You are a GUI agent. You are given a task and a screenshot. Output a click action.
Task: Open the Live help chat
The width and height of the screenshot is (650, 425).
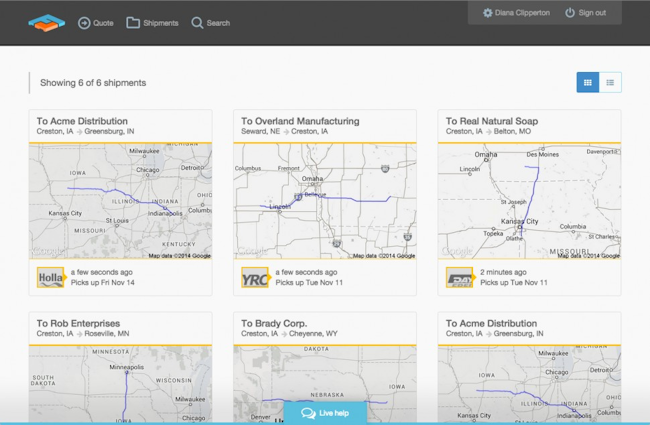[325, 413]
